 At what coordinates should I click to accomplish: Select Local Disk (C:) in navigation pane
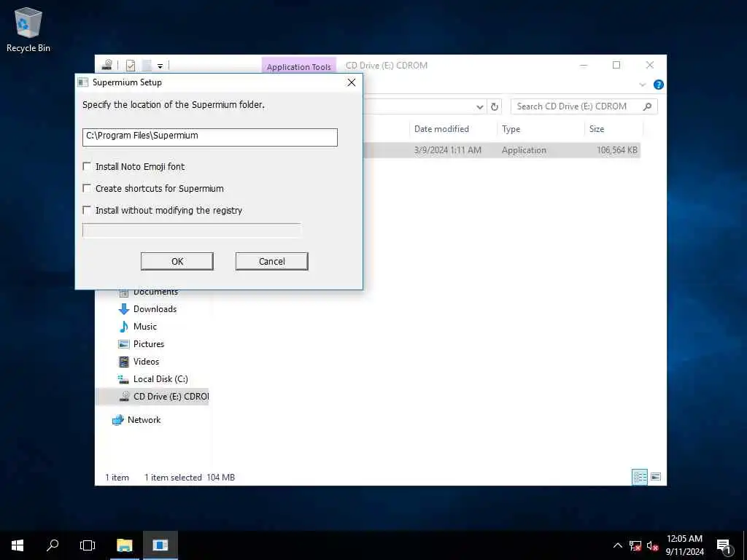click(x=160, y=379)
